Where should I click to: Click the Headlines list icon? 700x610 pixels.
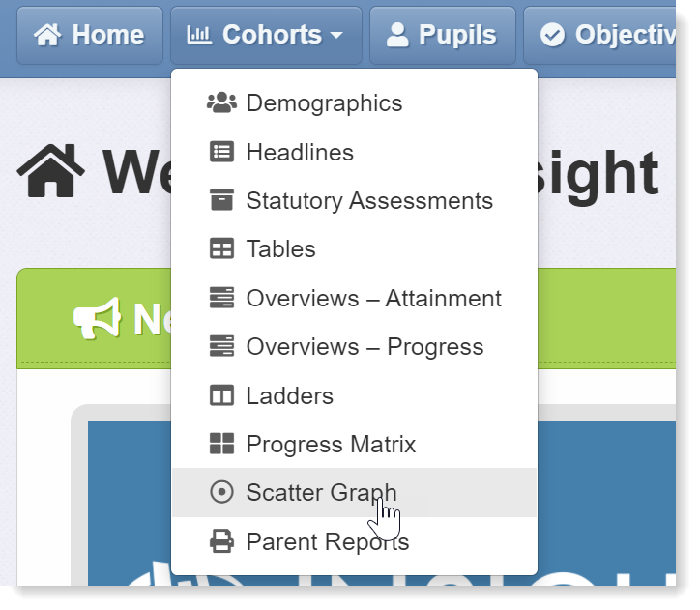[x=221, y=152]
